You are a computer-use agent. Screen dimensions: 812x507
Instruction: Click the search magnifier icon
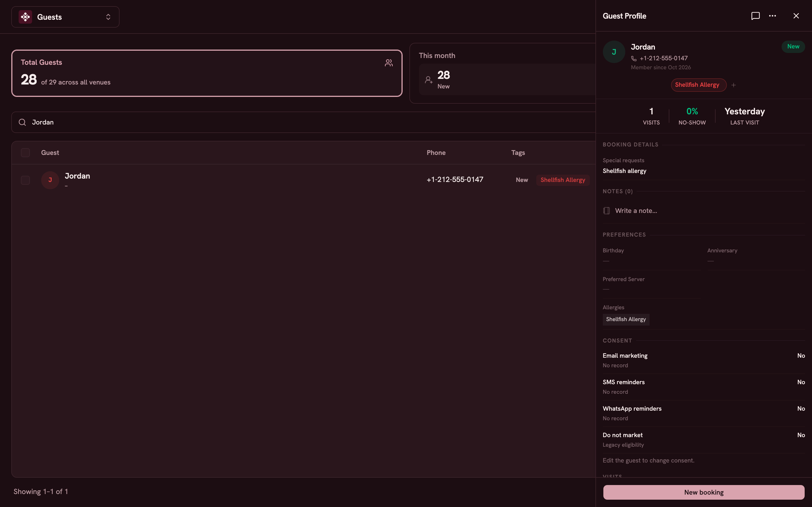pyautogui.click(x=22, y=122)
